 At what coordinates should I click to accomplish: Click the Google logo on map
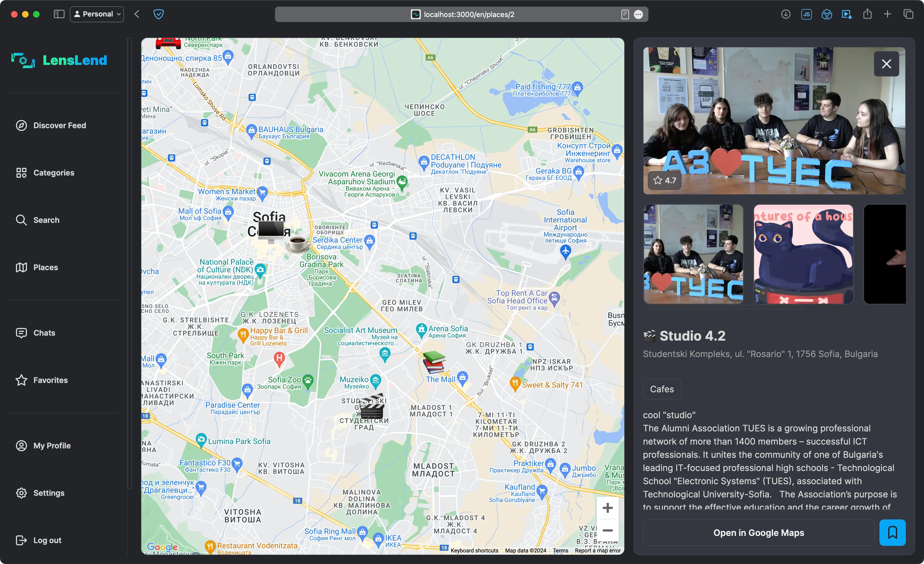pyautogui.click(x=162, y=547)
